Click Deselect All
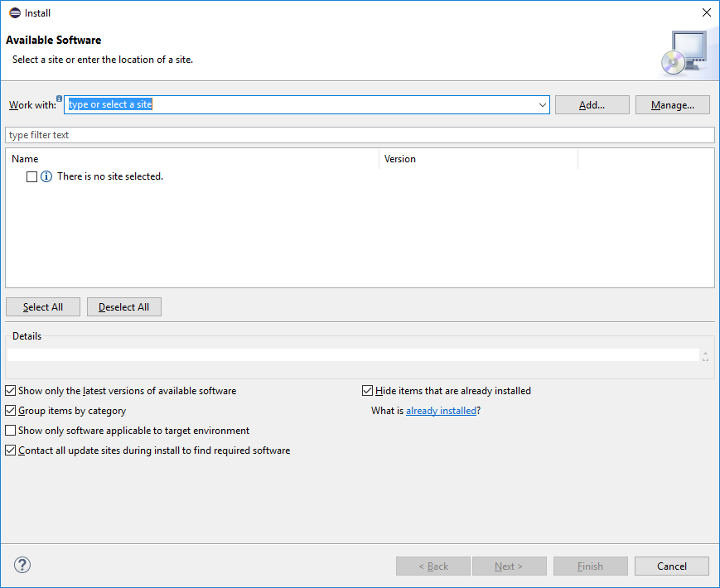This screenshot has width=720, height=588. [123, 306]
